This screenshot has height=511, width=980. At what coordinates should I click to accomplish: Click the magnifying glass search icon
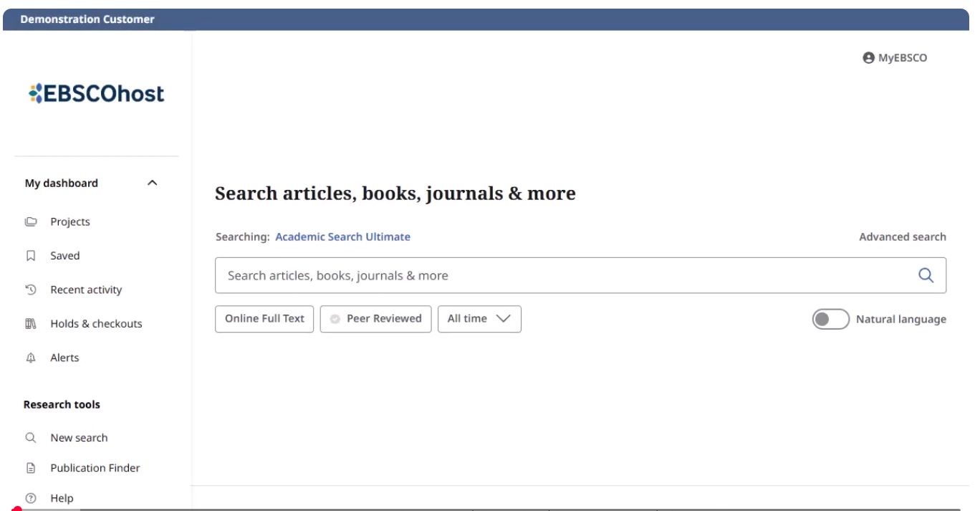[926, 275]
